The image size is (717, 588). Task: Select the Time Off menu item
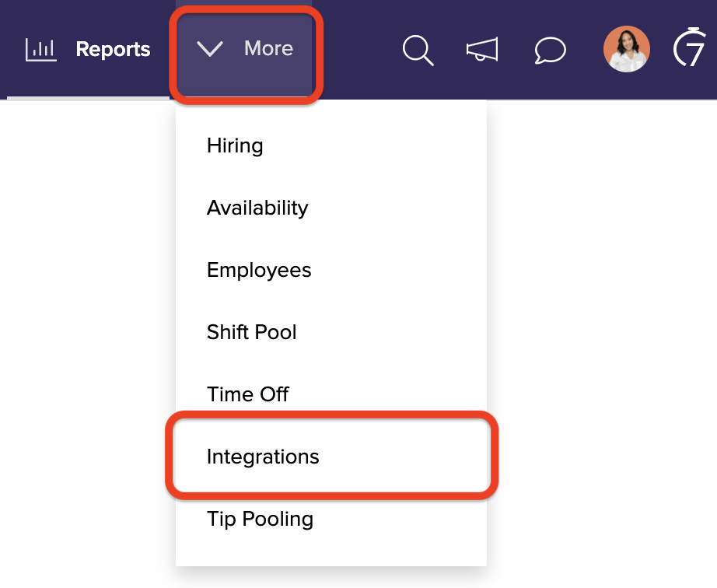(248, 394)
